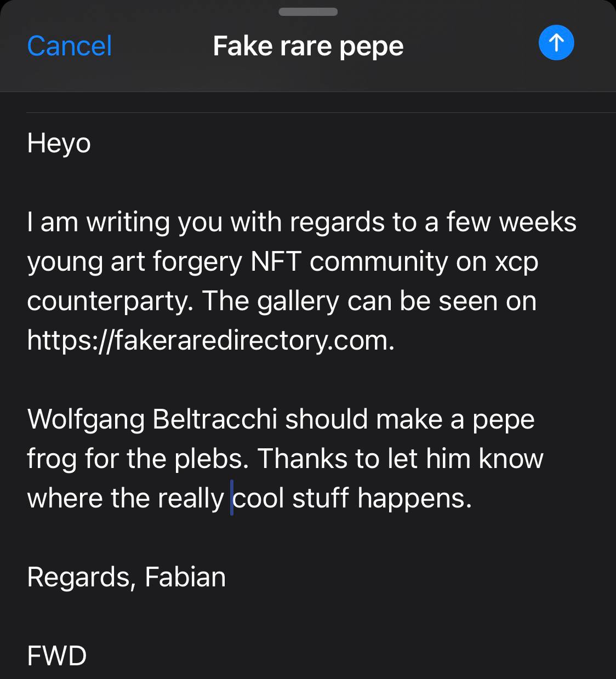Click the word "plebs." in the body
Screen dimensions: 616x679
(x=212, y=459)
